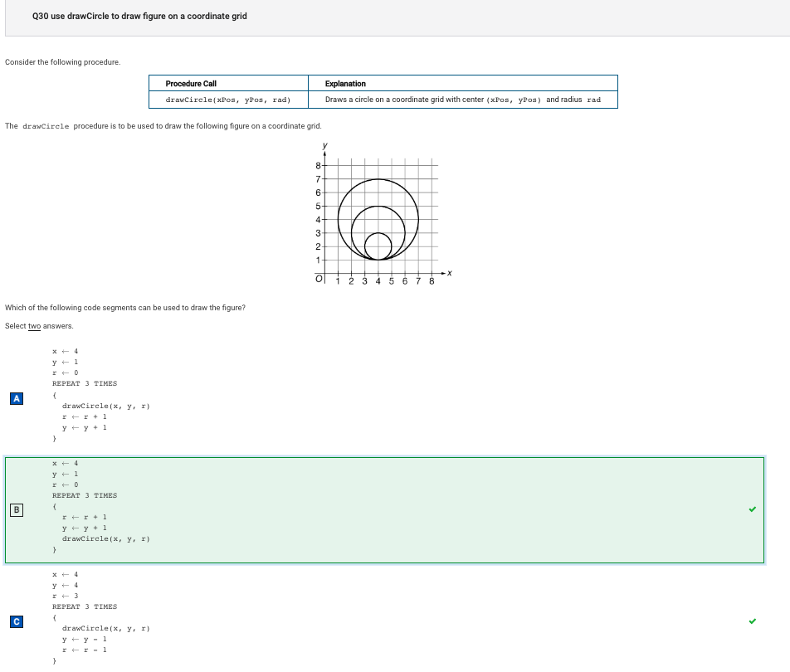The image size is (790, 672).
Task: Click 'y ← y - 1' line in option C
Action: (x=85, y=640)
